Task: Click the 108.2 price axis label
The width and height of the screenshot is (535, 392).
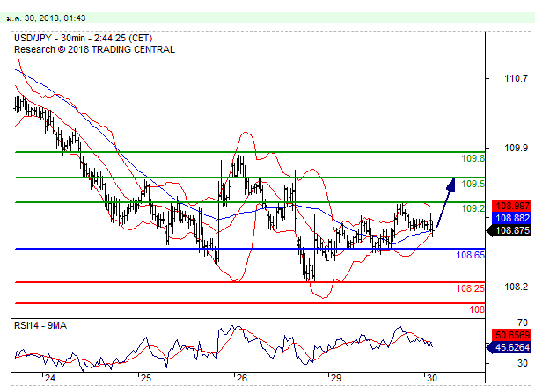Action: point(516,287)
